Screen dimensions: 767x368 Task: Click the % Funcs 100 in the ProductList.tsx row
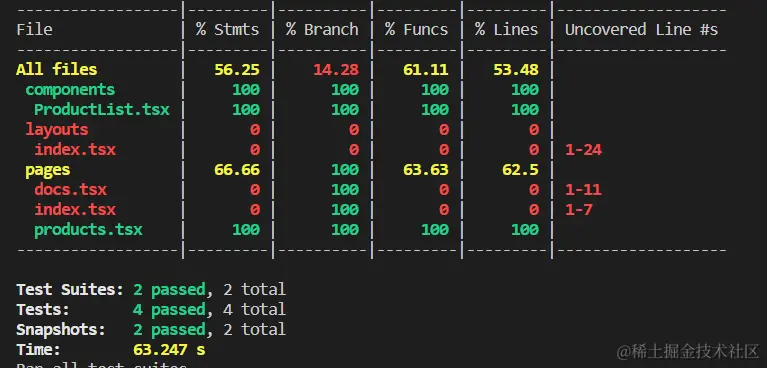[x=435, y=110]
